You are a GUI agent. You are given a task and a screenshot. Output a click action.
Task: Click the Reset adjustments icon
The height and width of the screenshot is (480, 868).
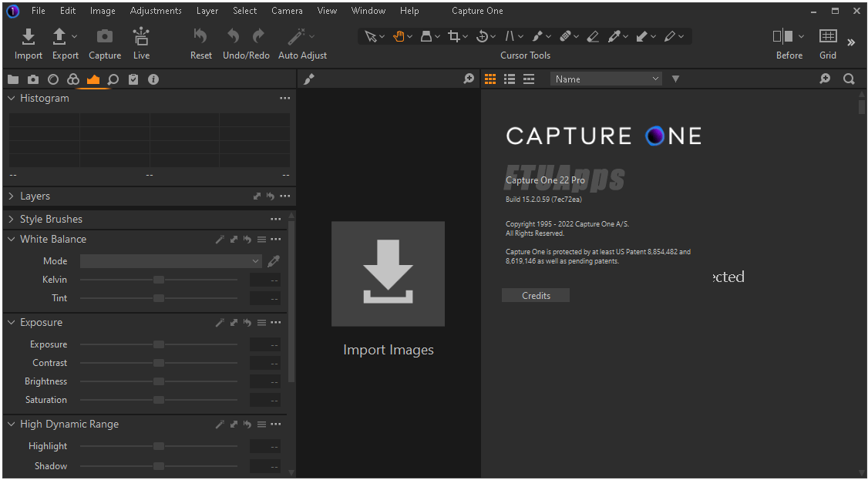tap(200, 44)
